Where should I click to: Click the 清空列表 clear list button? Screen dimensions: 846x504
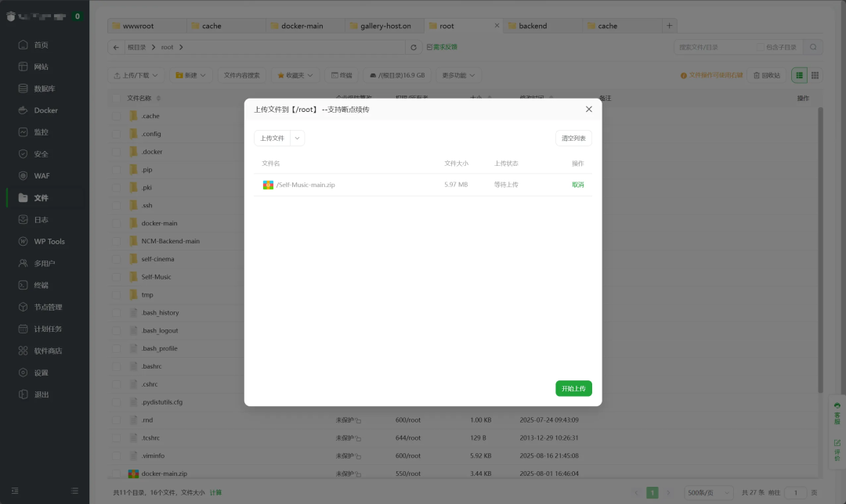pyautogui.click(x=573, y=139)
